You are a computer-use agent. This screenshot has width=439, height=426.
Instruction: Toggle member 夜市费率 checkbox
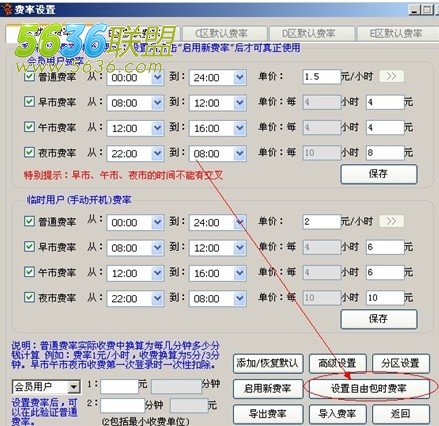click(29, 152)
